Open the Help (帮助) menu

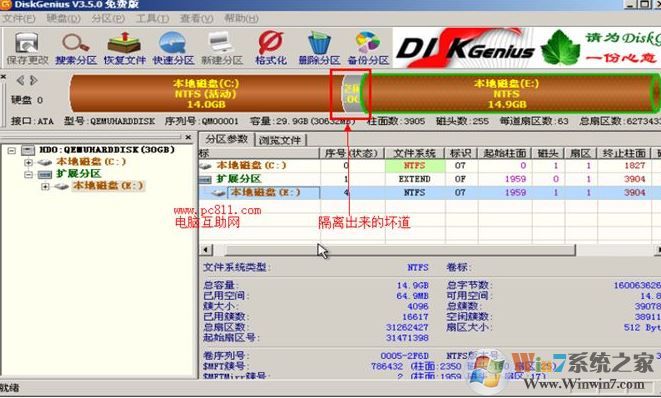pos(241,19)
